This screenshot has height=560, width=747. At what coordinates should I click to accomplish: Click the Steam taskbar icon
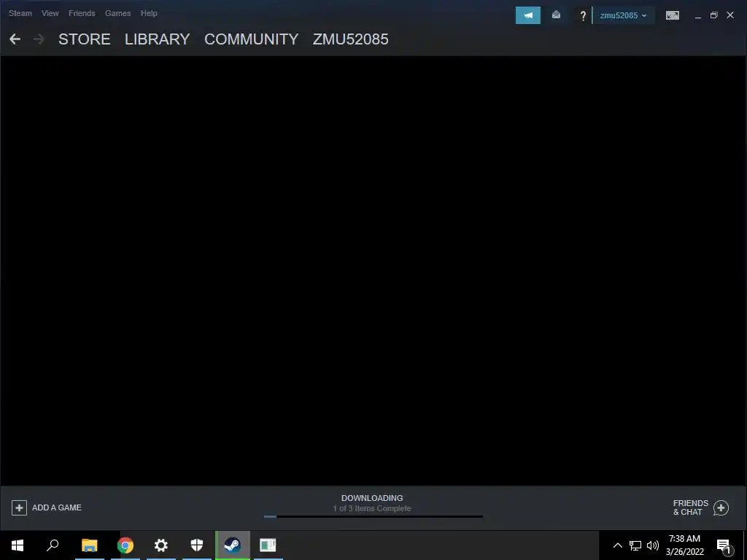coord(233,545)
